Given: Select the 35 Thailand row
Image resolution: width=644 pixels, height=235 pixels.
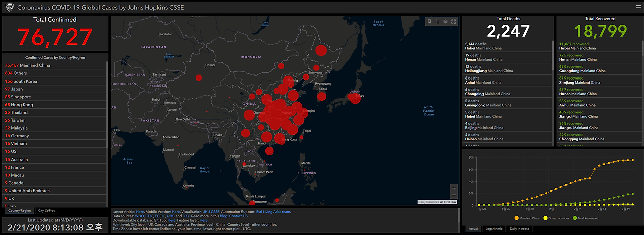Looking at the screenshot, I should pyautogui.click(x=54, y=112).
